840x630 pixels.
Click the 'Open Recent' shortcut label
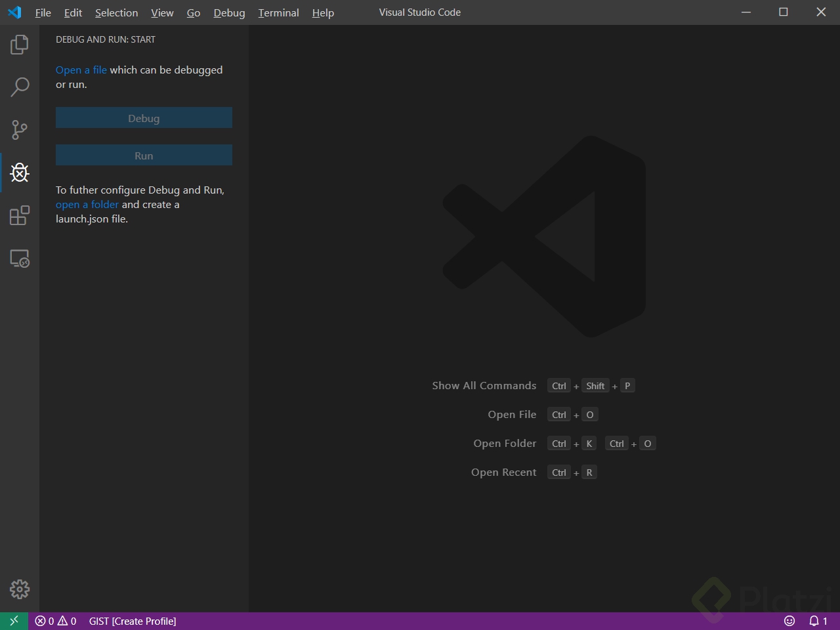(x=504, y=472)
